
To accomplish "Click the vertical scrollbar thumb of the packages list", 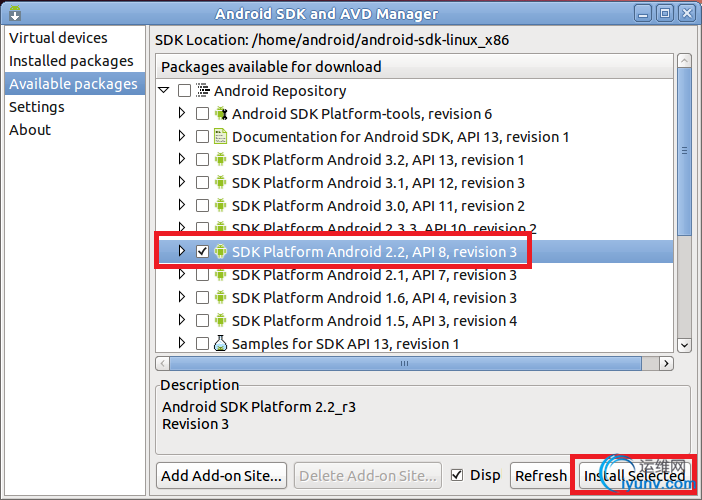I will coord(684,151).
